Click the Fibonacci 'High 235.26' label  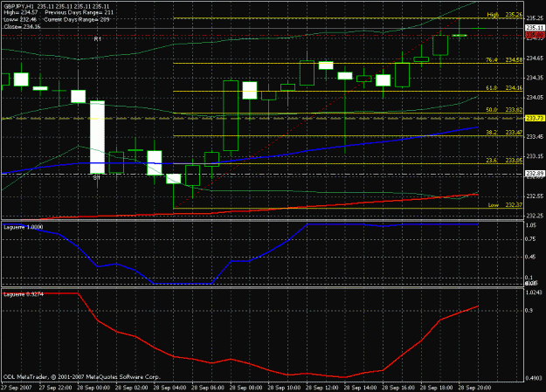(505, 15)
